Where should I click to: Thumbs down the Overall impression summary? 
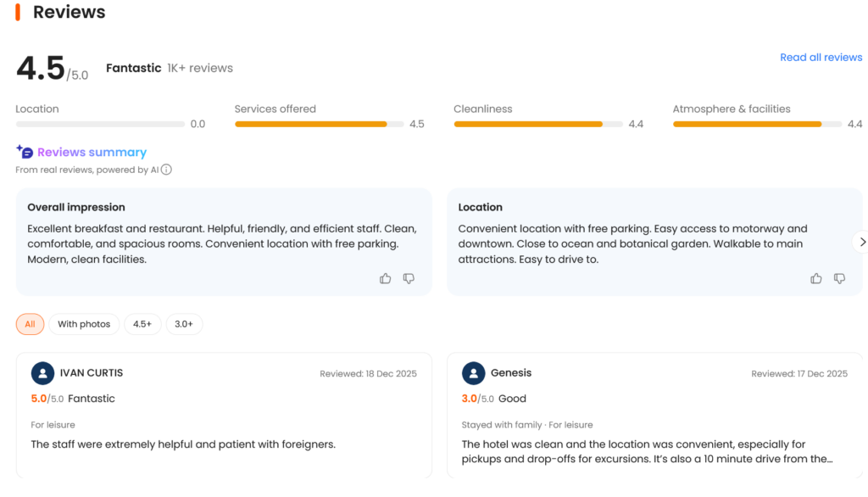coord(409,278)
